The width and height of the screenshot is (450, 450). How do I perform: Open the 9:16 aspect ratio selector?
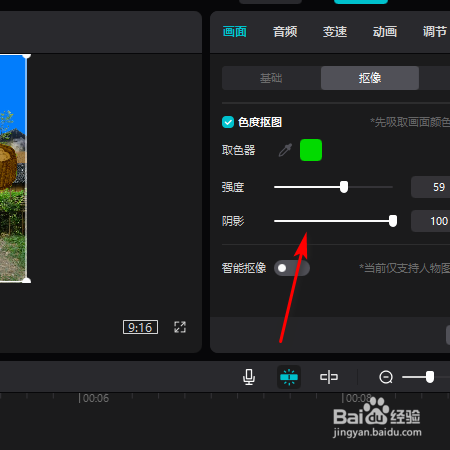pos(140,327)
